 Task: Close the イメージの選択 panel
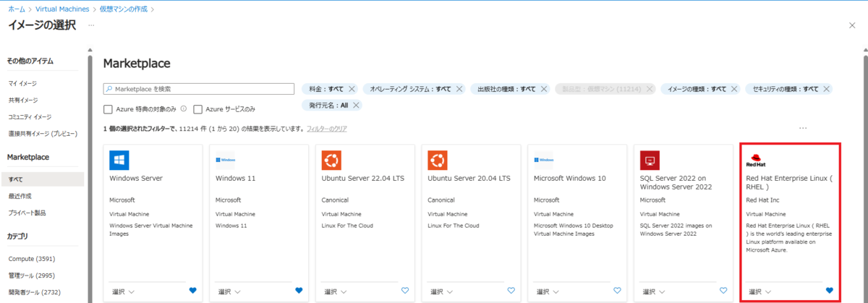(851, 25)
